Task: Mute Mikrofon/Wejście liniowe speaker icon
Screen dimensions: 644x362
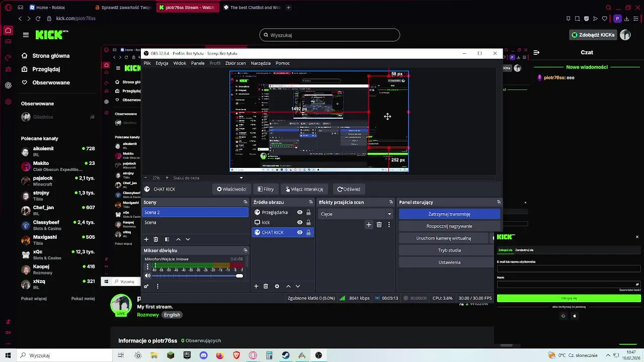Action: point(147,276)
